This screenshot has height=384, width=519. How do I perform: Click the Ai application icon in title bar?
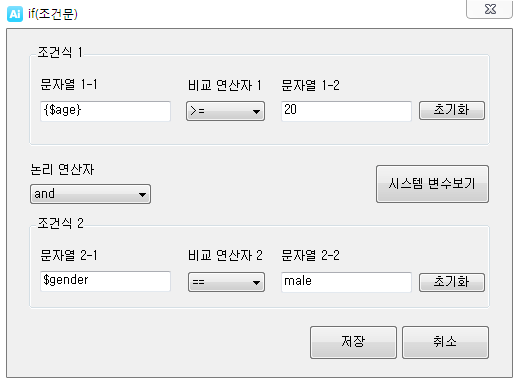click(x=15, y=14)
